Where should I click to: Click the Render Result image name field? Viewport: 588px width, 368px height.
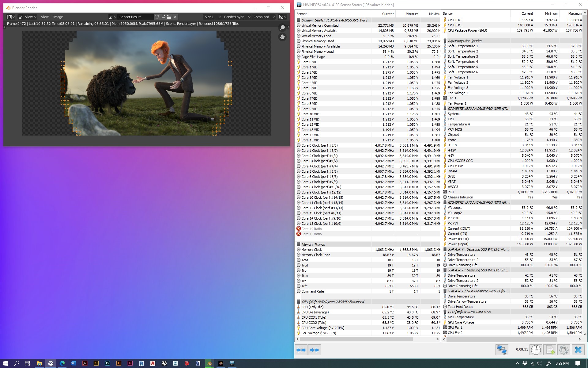pos(135,17)
